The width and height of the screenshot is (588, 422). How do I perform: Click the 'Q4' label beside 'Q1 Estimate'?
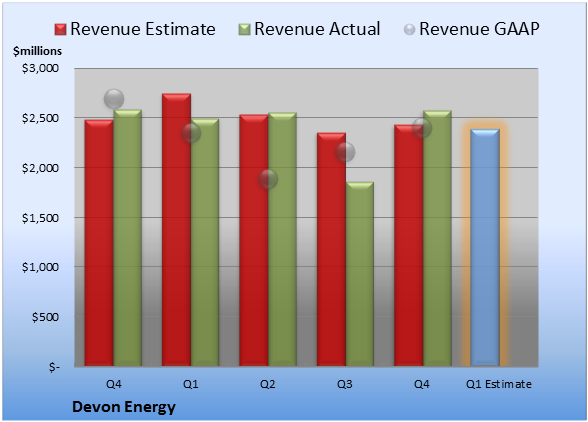pyautogui.click(x=422, y=384)
